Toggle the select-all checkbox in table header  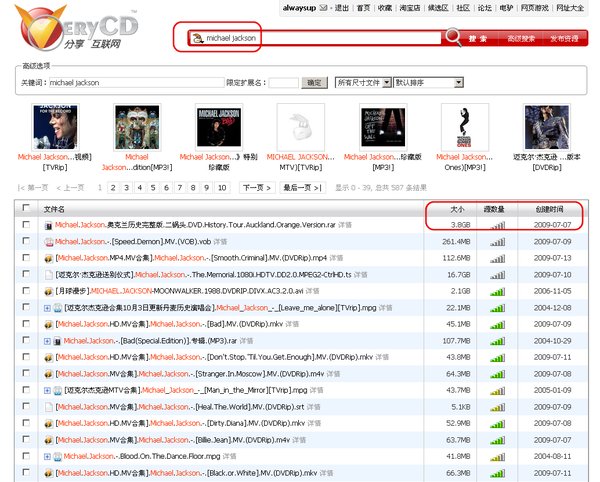26,208
